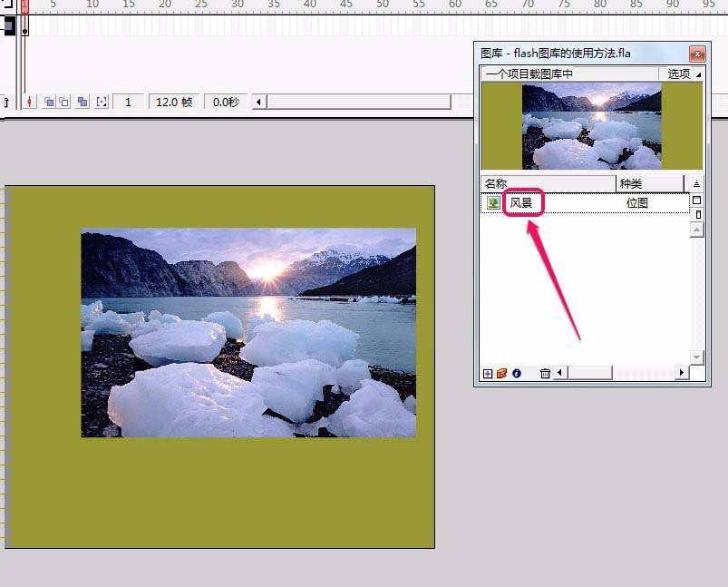This screenshot has height=587, width=728.
Task: Click the delete trash icon in library
Action: pos(545,373)
